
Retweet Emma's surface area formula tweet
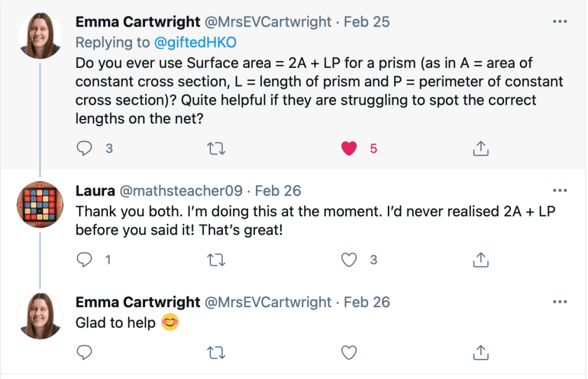point(216,148)
